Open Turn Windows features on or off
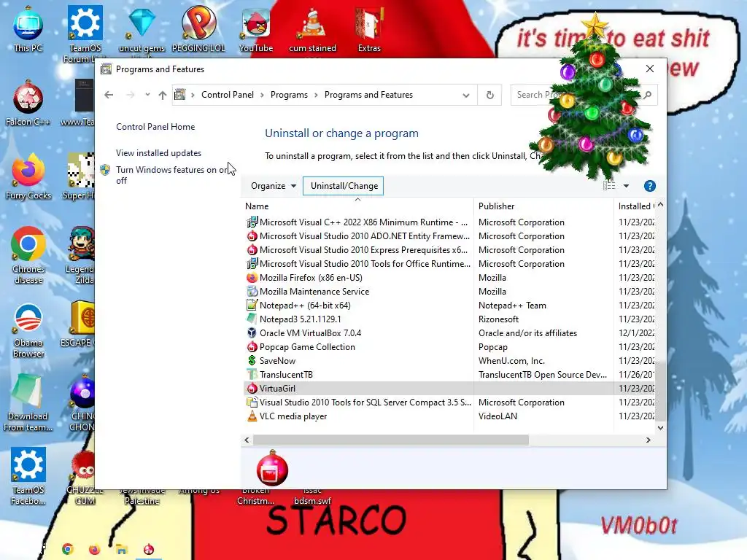This screenshot has width=747, height=560. [172, 175]
